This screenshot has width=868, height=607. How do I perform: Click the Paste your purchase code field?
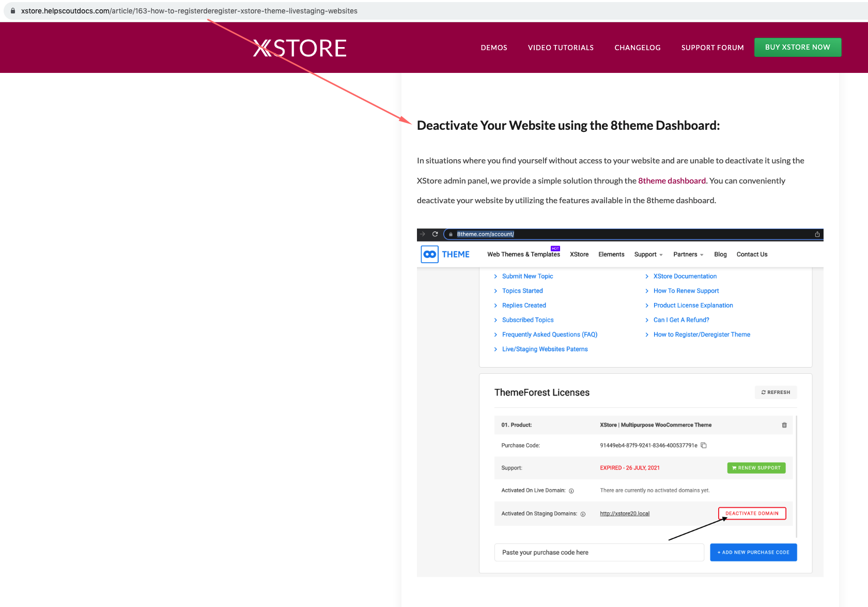coord(599,552)
